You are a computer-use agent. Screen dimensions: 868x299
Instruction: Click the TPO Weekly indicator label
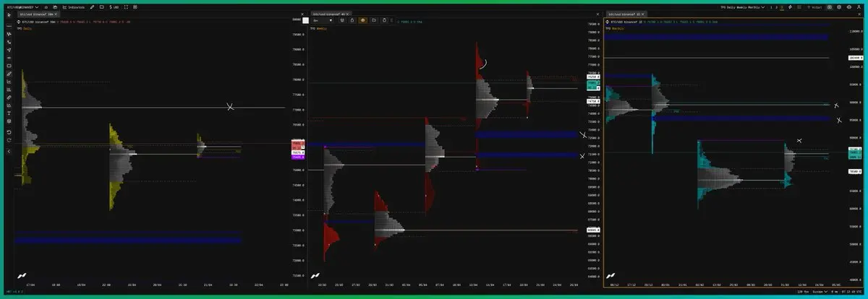pos(318,28)
